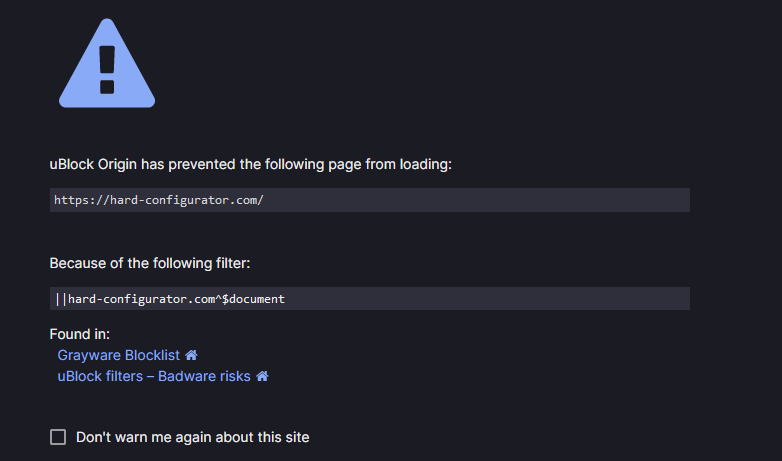Click the "Don't warn me again about this site" label
The image size is (782, 461).
192,437
